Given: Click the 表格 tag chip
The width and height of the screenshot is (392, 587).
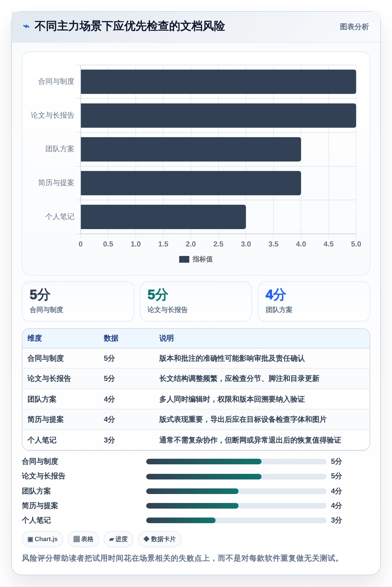Looking at the screenshot, I should point(83,539).
